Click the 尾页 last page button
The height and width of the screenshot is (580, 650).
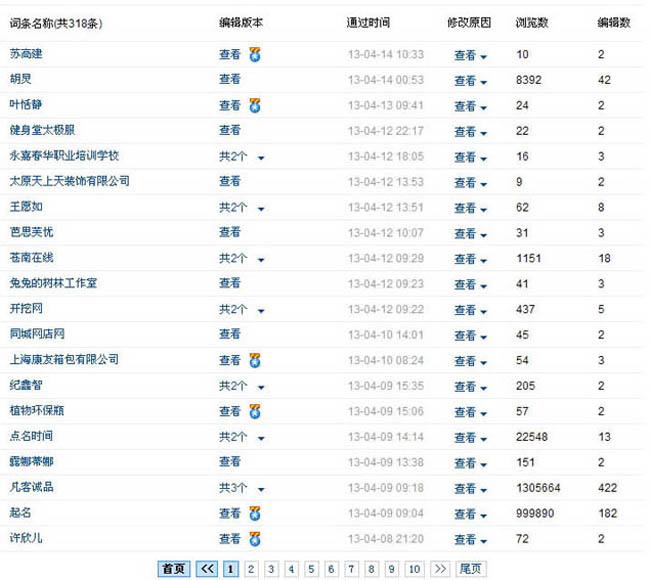click(x=471, y=568)
